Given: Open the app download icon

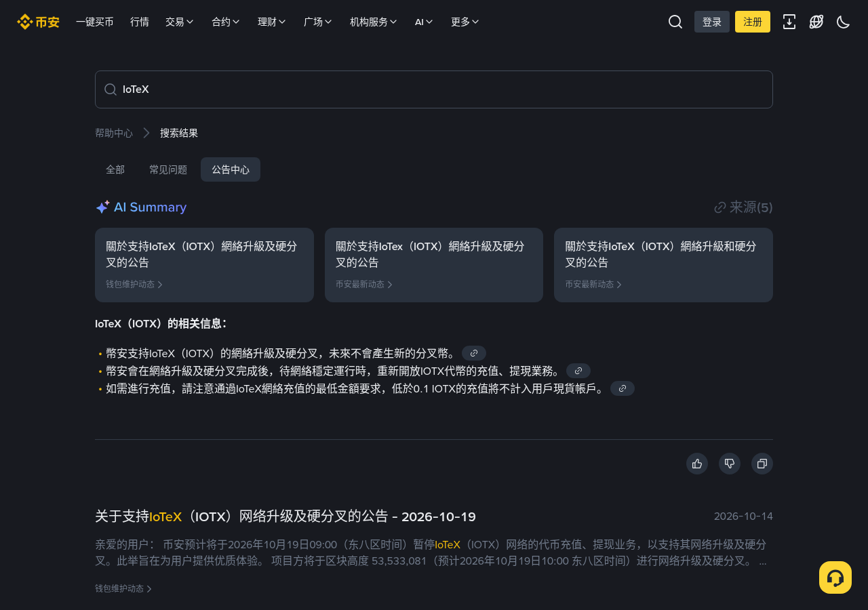Looking at the screenshot, I should click(789, 22).
